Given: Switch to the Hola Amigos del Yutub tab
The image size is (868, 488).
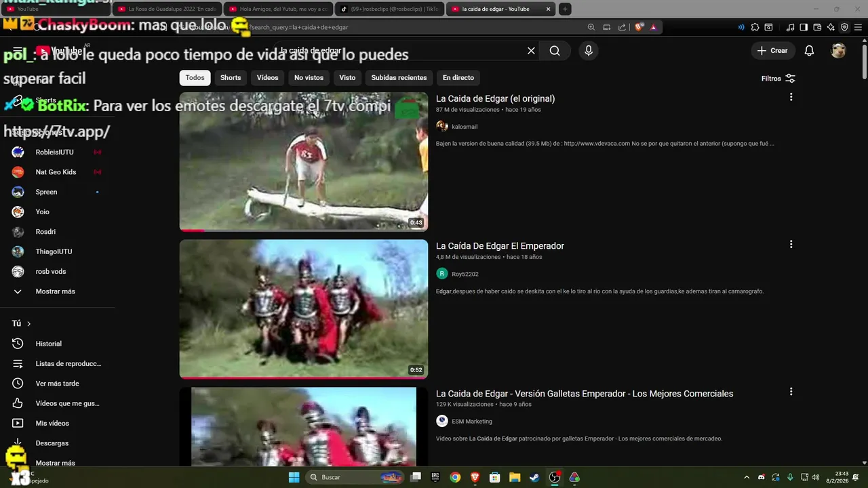Looking at the screenshot, I should 278,9.
